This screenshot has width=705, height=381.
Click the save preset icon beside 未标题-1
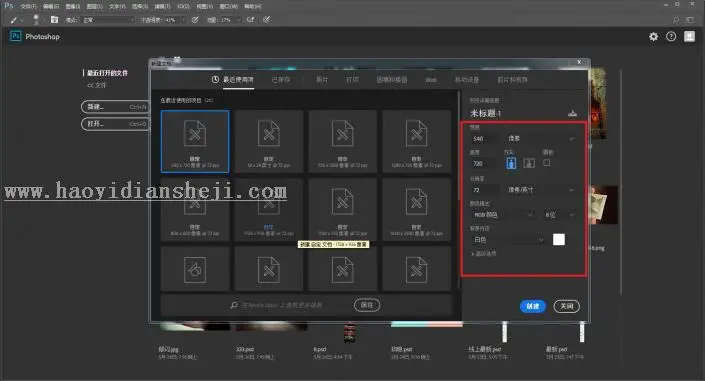coord(572,113)
